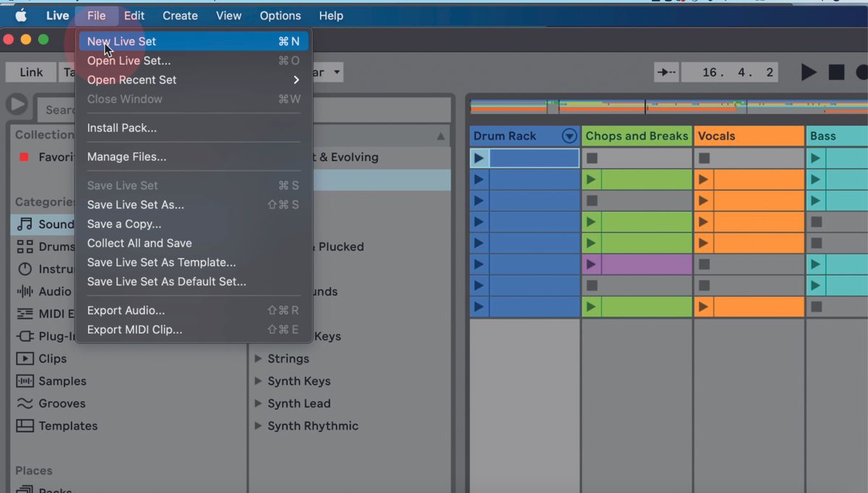
Task: Launch the first Drum Rack clip
Action: (479, 158)
